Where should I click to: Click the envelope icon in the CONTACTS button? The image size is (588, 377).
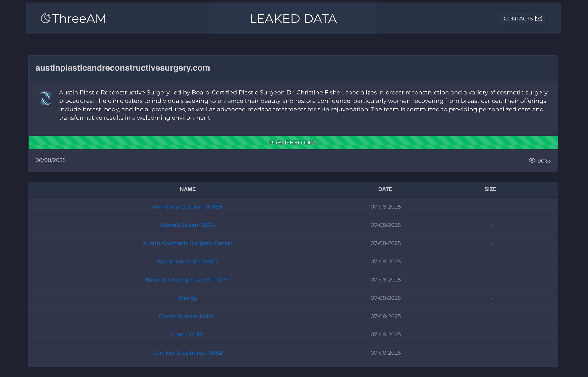tap(539, 18)
